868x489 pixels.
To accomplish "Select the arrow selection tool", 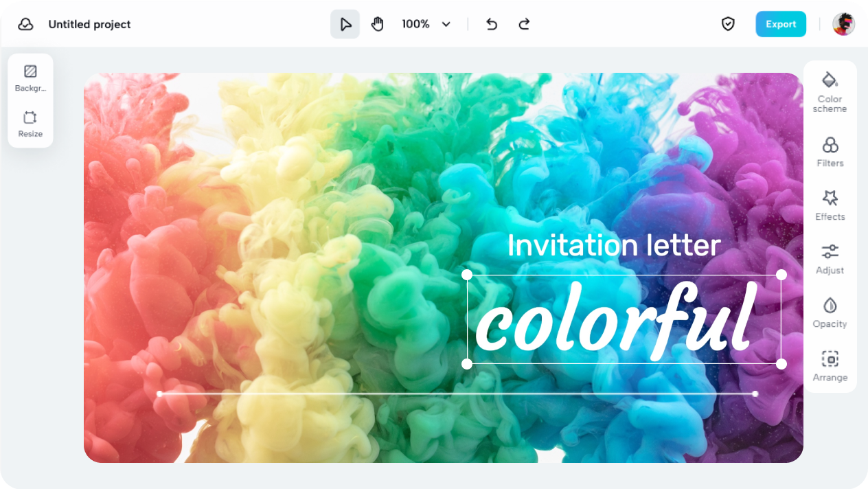I will coord(345,23).
